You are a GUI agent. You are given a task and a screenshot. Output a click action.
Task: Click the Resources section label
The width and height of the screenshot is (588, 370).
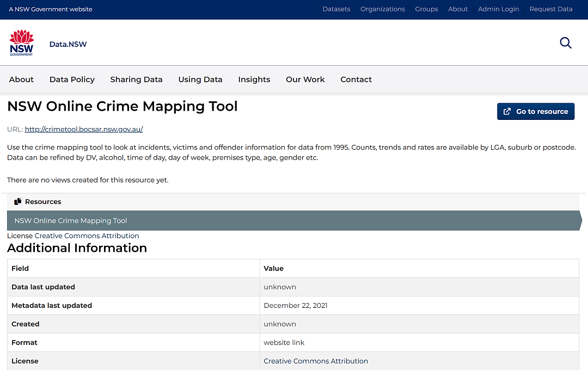click(x=43, y=202)
